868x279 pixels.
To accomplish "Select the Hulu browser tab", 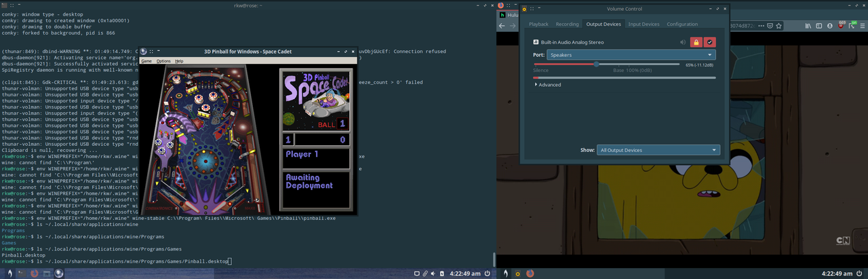I will (x=509, y=14).
